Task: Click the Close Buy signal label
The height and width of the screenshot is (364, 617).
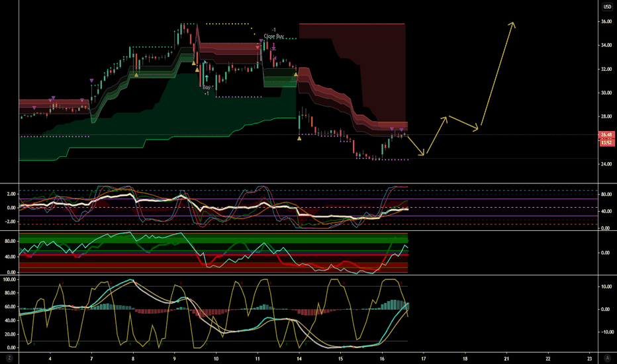Action: (273, 36)
